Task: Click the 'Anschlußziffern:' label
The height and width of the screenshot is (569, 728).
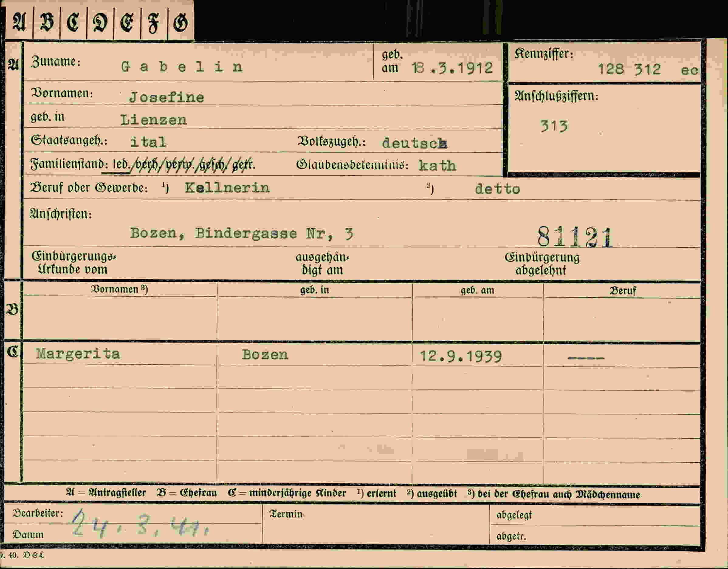Action: [x=557, y=96]
